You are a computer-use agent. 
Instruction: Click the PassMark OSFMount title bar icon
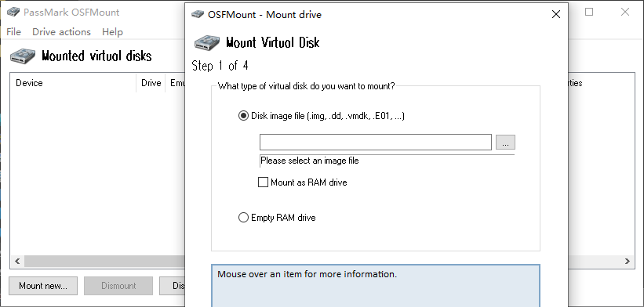(13, 13)
